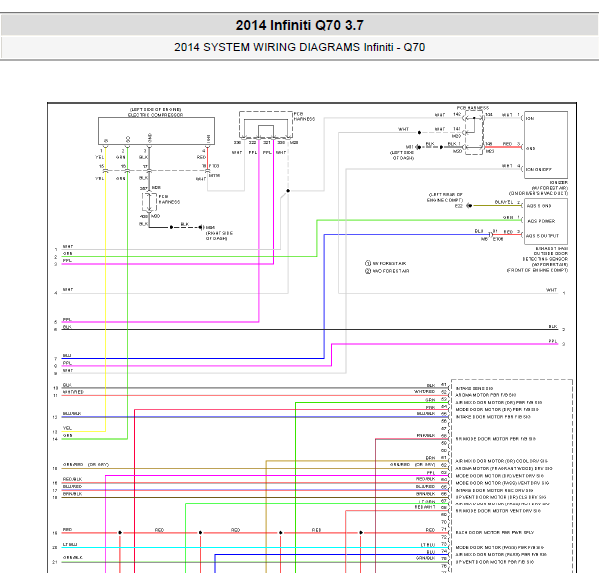Click the circled 2 "W/O FOREST AIR" legend
The width and height of the screenshot is (599, 573).
coord(387,271)
